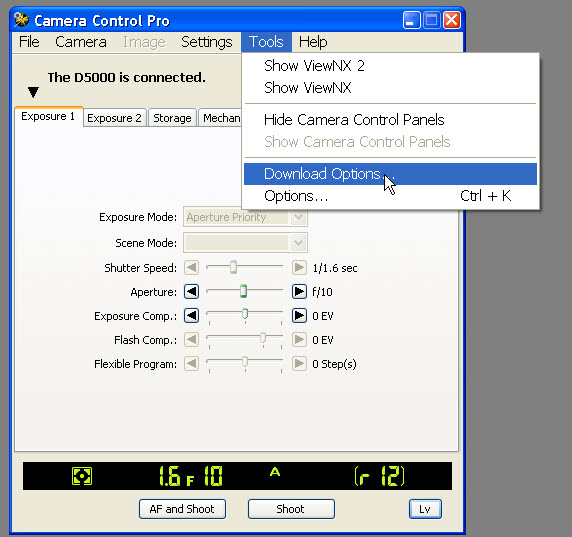Viewport: 572px width, 537px height.
Task: Switch to the Exposure 2 tab
Action: (x=114, y=118)
